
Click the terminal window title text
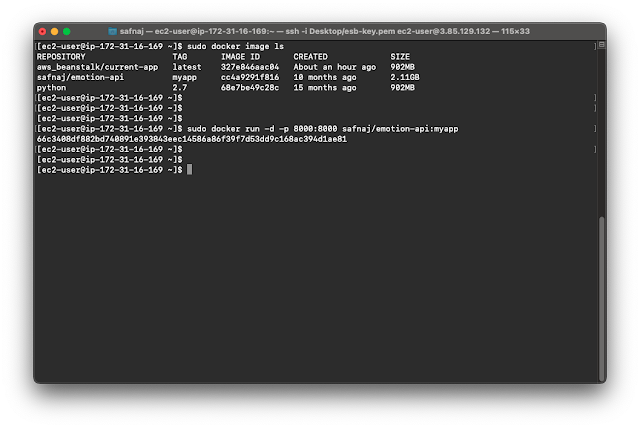pos(324,31)
